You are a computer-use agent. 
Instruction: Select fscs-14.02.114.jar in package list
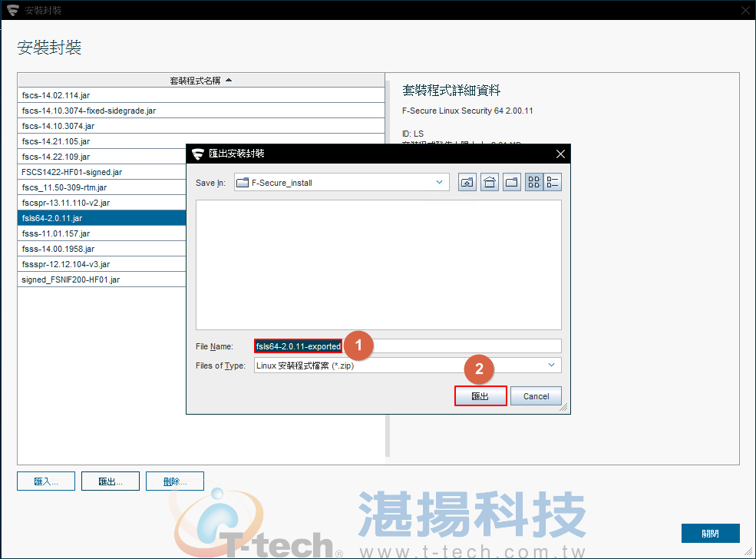[x=201, y=95]
